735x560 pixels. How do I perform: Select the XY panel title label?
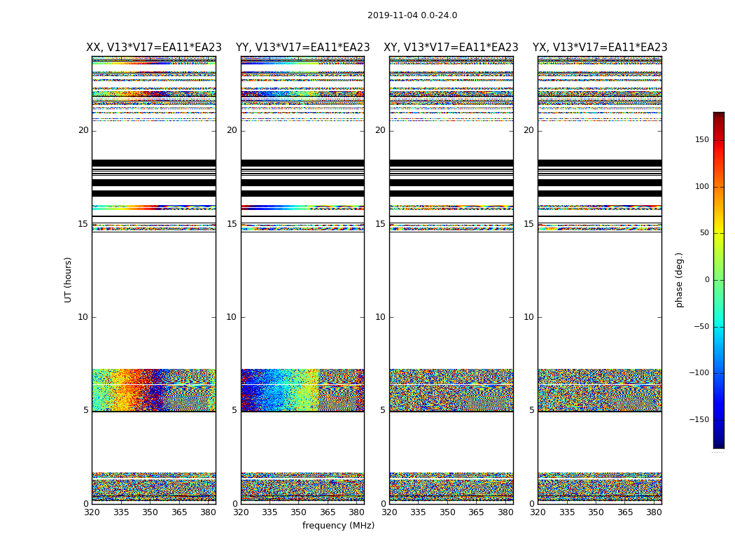(x=451, y=48)
